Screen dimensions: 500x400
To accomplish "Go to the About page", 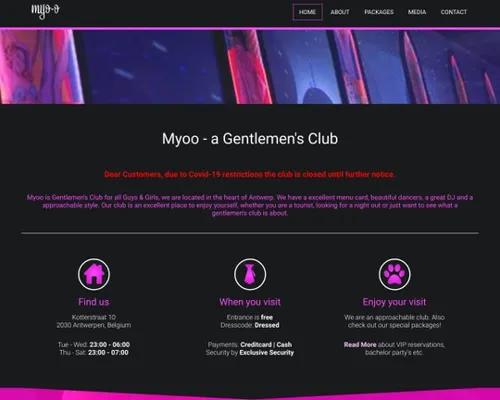I will point(340,12).
